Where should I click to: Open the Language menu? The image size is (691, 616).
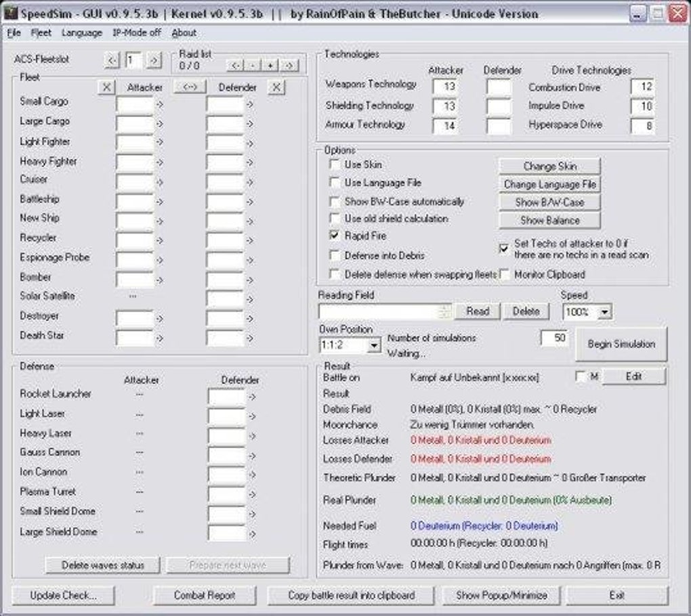click(x=81, y=32)
